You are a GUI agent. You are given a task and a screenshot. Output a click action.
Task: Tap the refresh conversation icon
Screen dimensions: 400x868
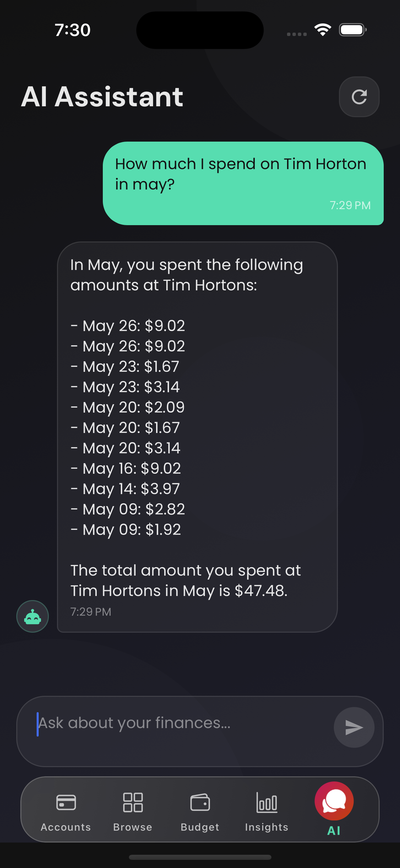pyautogui.click(x=359, y=97)
